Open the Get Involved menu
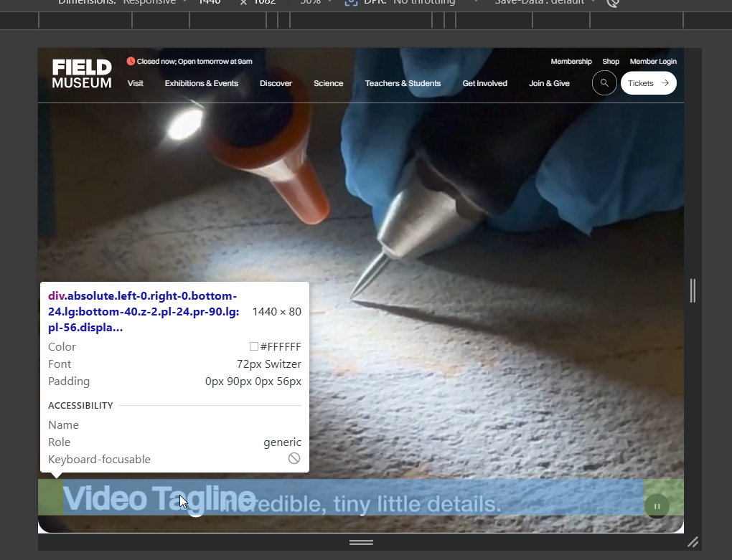Image resolution: width=732 pixels, height=560 pixels. 484,83
